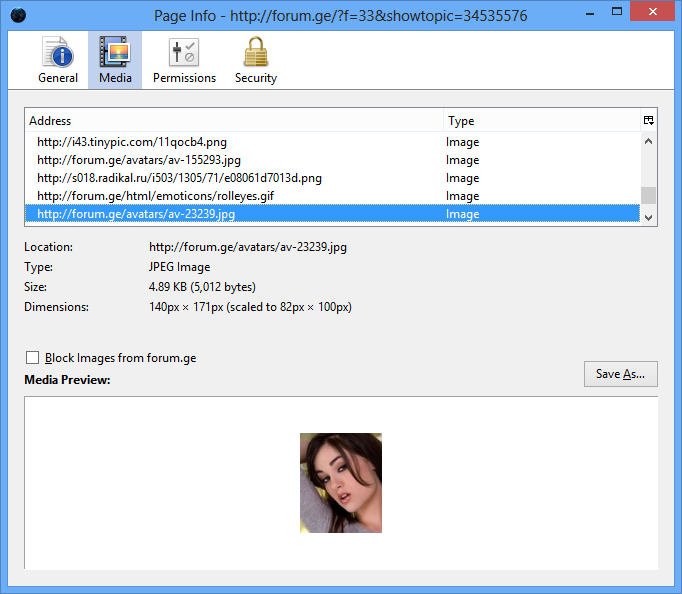Click the 4.89 KB size value
This screenshot has width=682, height=594.
coord(202,287)
